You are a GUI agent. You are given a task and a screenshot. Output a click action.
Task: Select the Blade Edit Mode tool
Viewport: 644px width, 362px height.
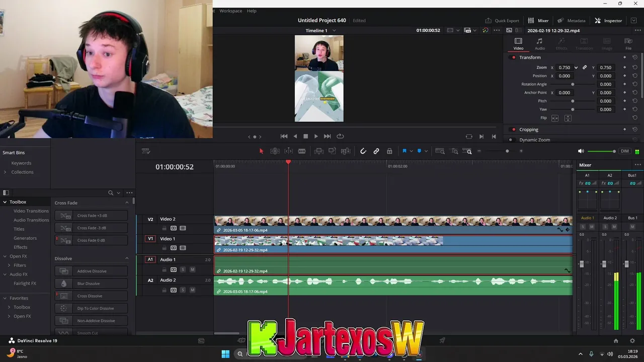click(302, 151)
